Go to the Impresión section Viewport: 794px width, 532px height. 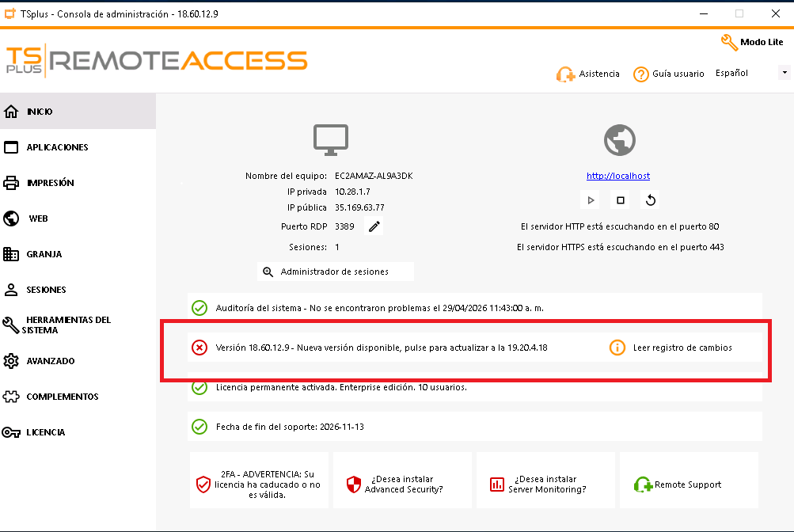(50, 183)
